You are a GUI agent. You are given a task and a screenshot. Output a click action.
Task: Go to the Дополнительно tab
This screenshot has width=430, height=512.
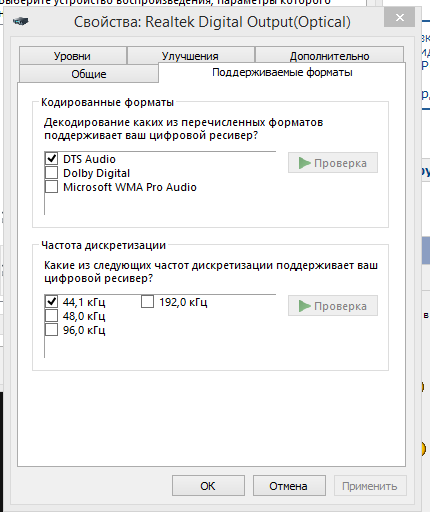click(x=329, y=56)
